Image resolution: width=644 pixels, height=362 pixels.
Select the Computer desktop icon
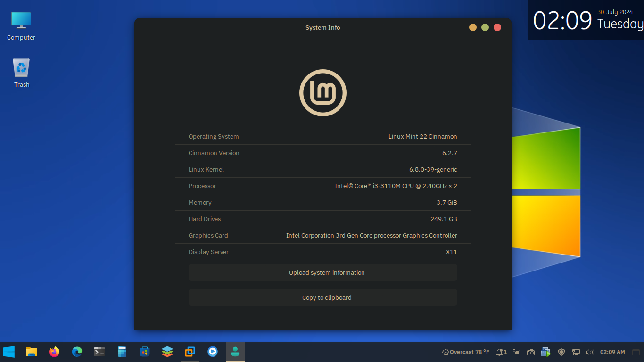(21, 25)
